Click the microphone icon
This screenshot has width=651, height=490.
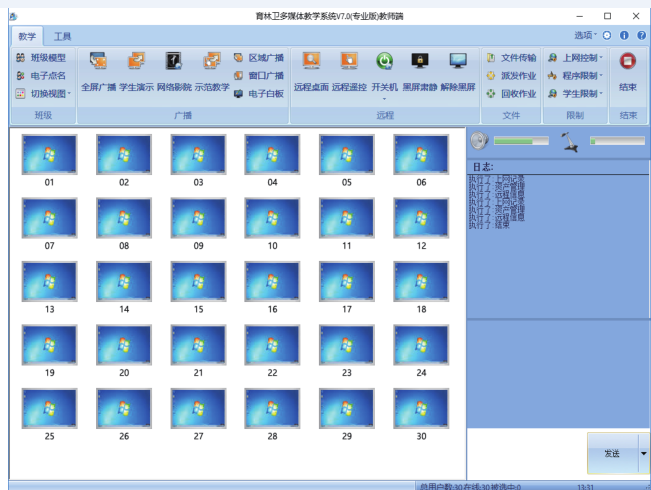[569, 142]
